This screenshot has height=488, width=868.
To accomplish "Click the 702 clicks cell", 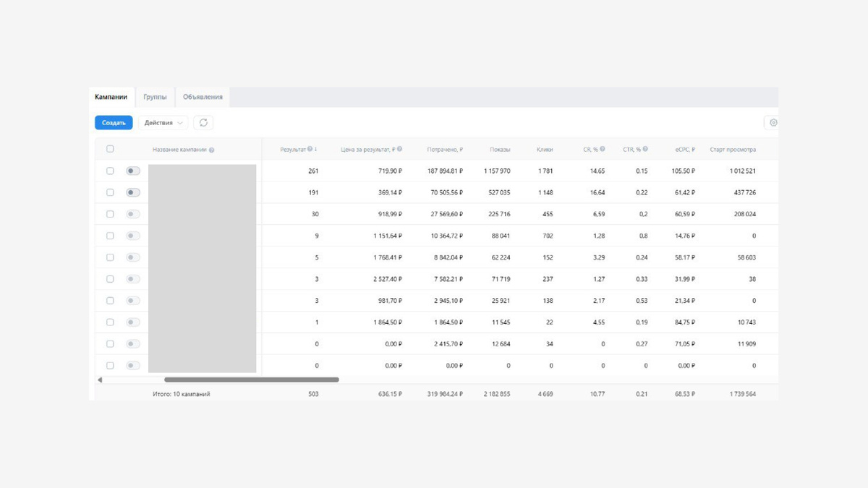I will coord(548,236).
